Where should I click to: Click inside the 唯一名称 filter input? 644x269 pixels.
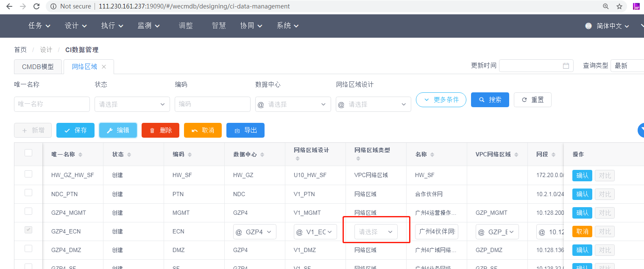52,104
